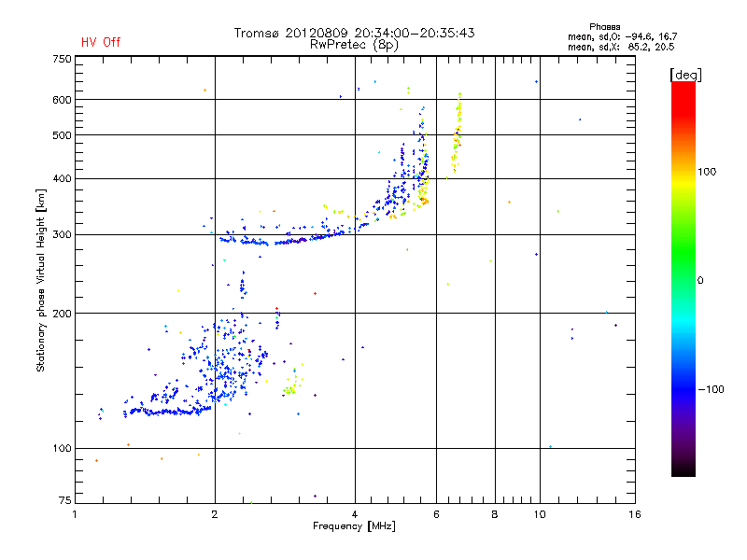Click the '[deg]' colorbar unit label
This screenshot has width=747, height=560.
tap(685, 75)
